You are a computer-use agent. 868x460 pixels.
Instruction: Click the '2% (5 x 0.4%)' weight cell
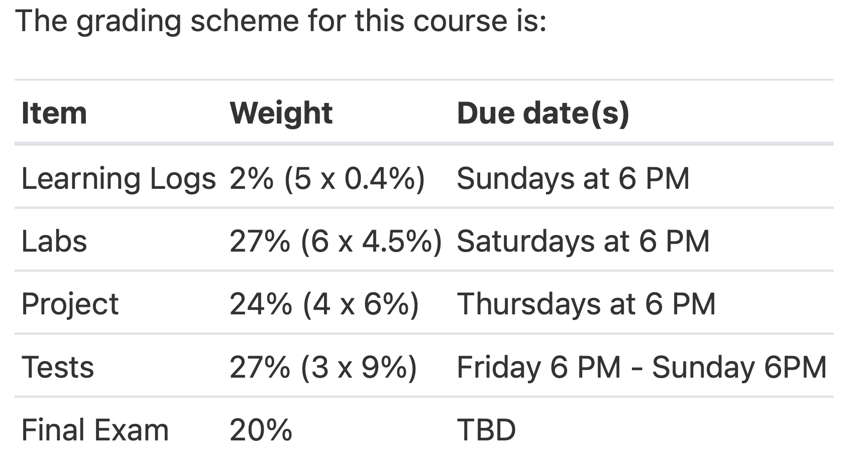328,179
